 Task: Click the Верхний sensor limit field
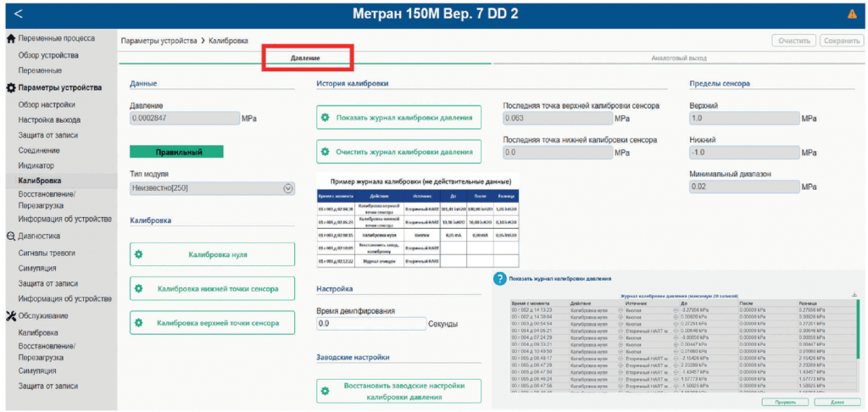pos(744,118)
